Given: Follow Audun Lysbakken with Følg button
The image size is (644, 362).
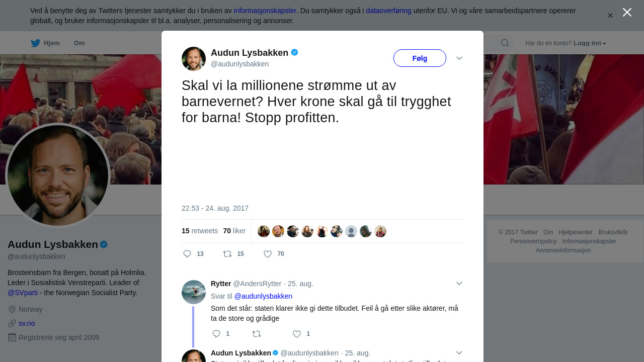Looking at the screenshot, I should click(420, 58).
